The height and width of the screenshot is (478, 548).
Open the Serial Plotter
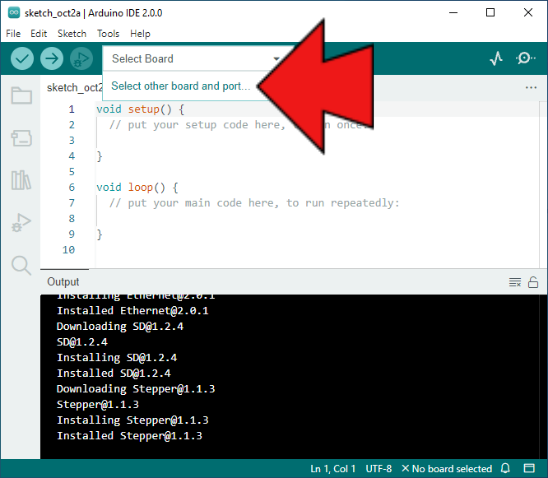[x=496, y=58]
